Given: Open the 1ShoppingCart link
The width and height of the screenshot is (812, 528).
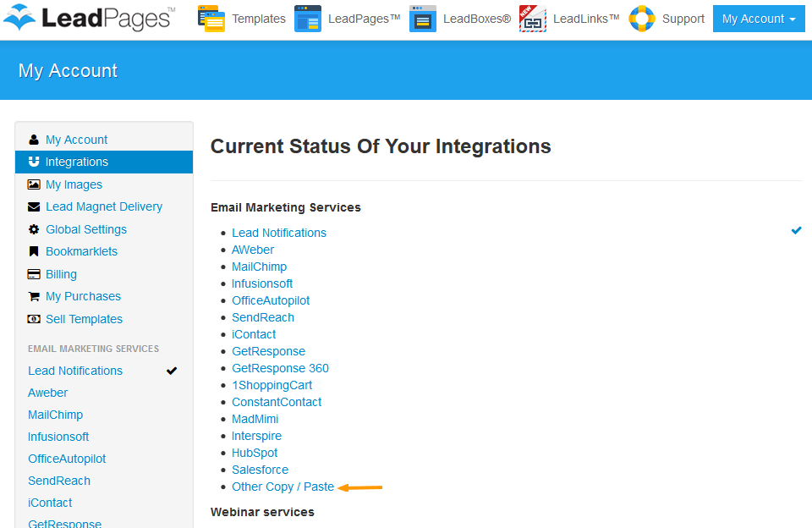Looking at the screenshot, I should [272, 385].
